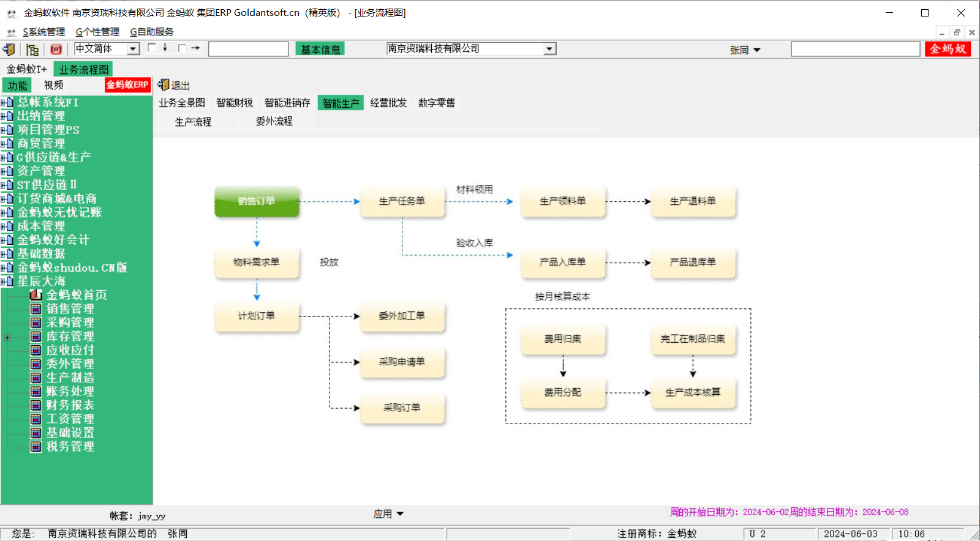Image resolution: width=980 pixels, height=541 pixels.
Task: Expand the 库存管理 tree node
Action: click(7, 337)
